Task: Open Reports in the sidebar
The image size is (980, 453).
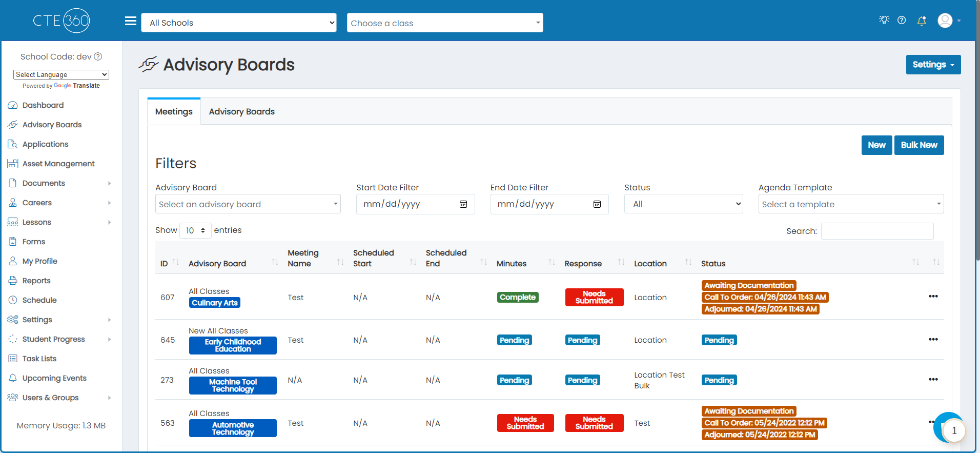Action: tap(36, 281)
